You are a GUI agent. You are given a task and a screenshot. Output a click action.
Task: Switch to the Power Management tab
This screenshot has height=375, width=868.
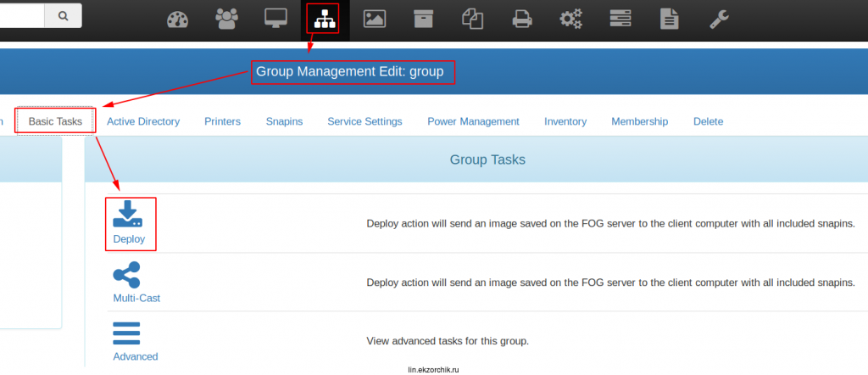pyautogui.click(x=473, y=121)
